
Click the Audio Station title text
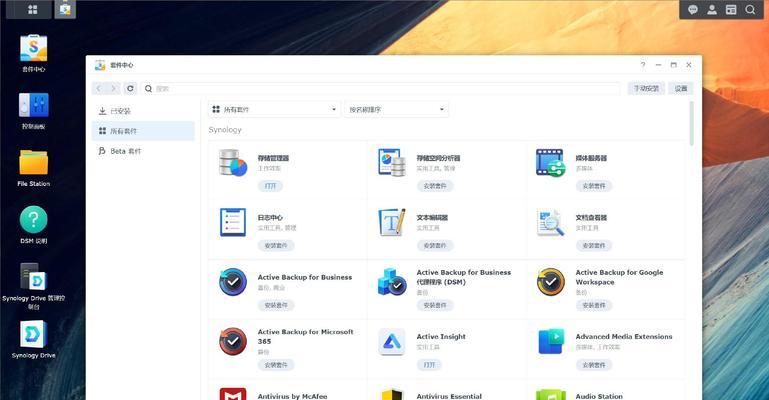coord(599,396)
